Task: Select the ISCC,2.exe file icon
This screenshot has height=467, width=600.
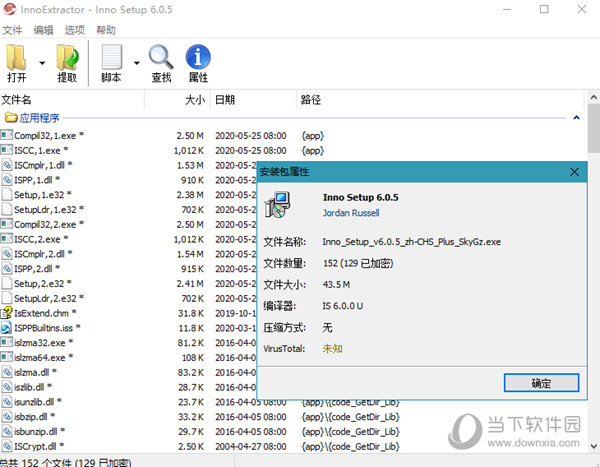Action: pos(7,239)
